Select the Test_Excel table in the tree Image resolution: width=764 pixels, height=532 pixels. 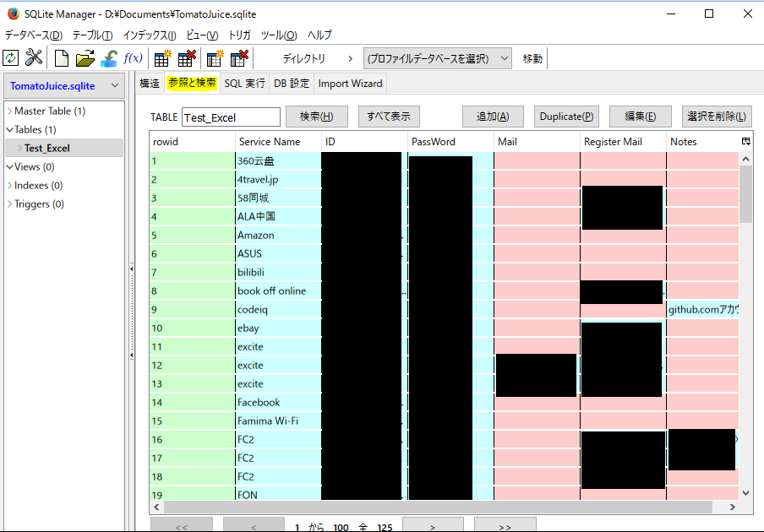46,149
